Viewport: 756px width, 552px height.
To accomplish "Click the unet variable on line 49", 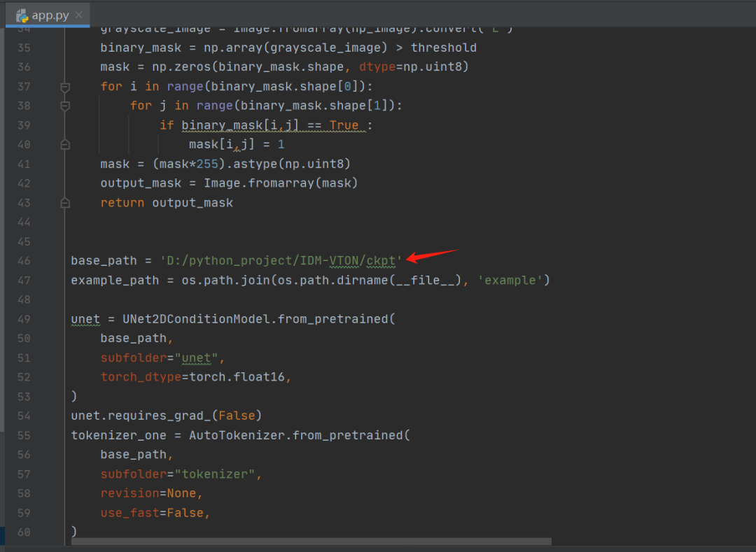I will click(x=85, y=319).
